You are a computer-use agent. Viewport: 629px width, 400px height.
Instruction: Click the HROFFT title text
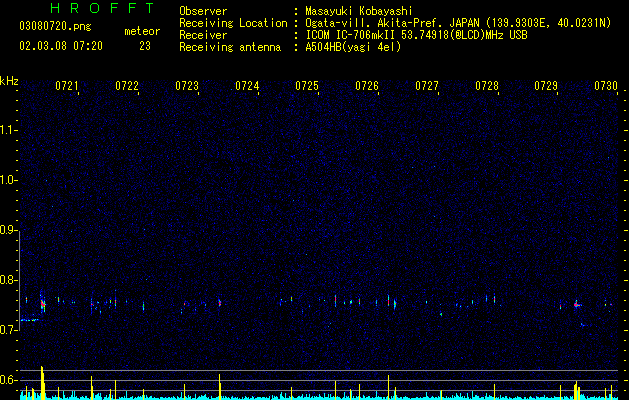(x=102, y=8)
